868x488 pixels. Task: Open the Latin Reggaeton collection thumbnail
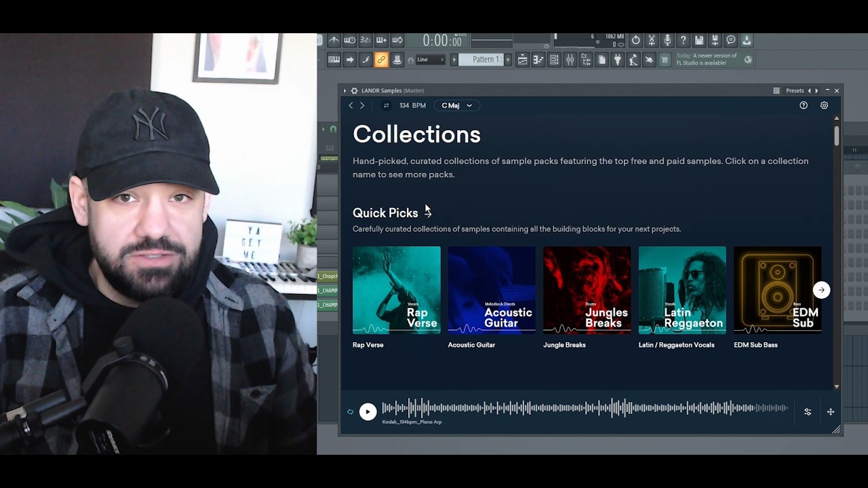(682, 290)
